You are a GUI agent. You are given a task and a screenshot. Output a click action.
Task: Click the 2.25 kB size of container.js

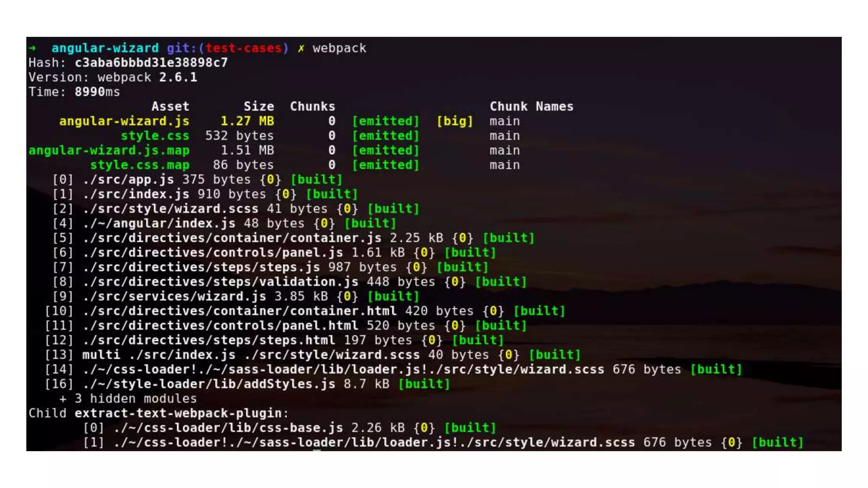416,238
